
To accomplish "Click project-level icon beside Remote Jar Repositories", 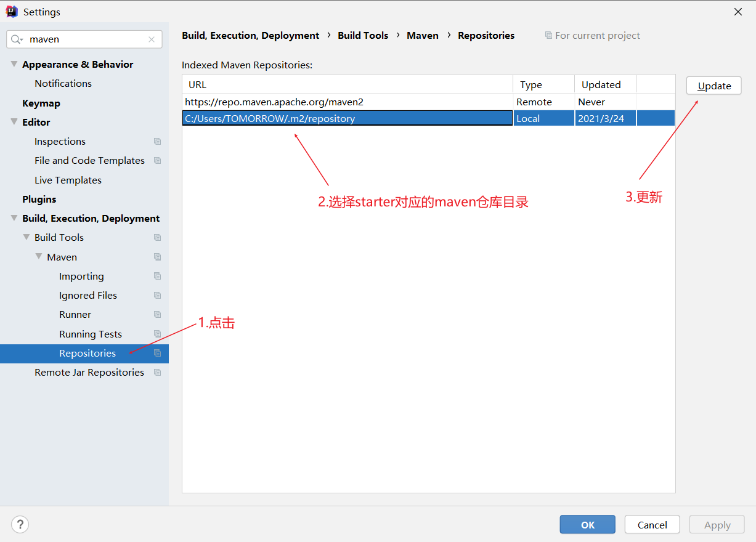I will (157, 373).
